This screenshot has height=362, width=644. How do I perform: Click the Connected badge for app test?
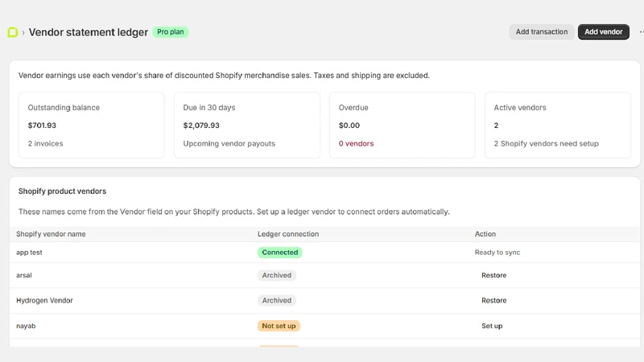tap(279, 253)
